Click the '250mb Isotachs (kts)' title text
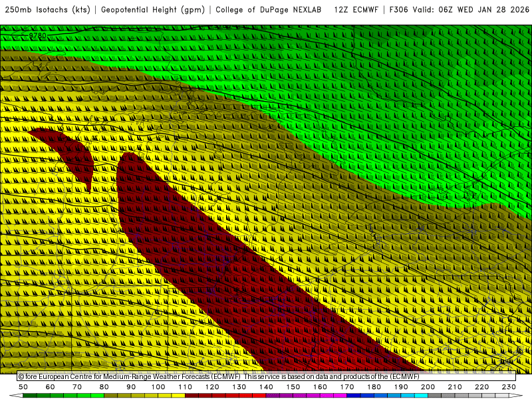The width and height of the screenshot is (532, 399). click(47, 10)
